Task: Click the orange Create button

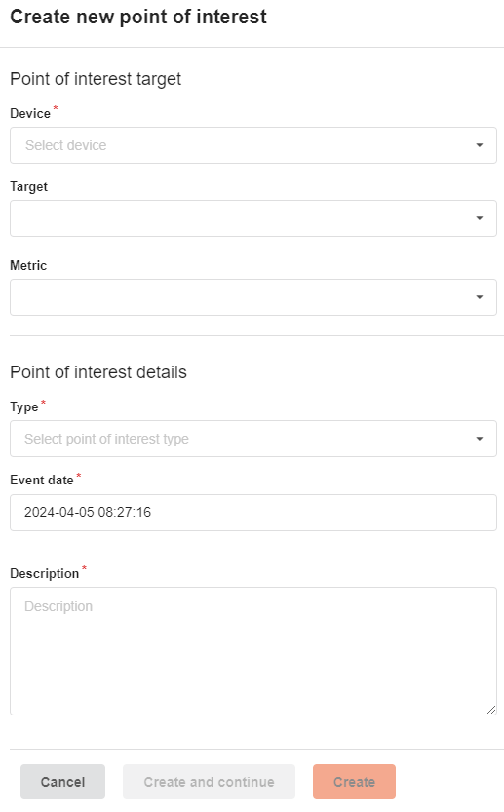Action: tap(354, 782)
